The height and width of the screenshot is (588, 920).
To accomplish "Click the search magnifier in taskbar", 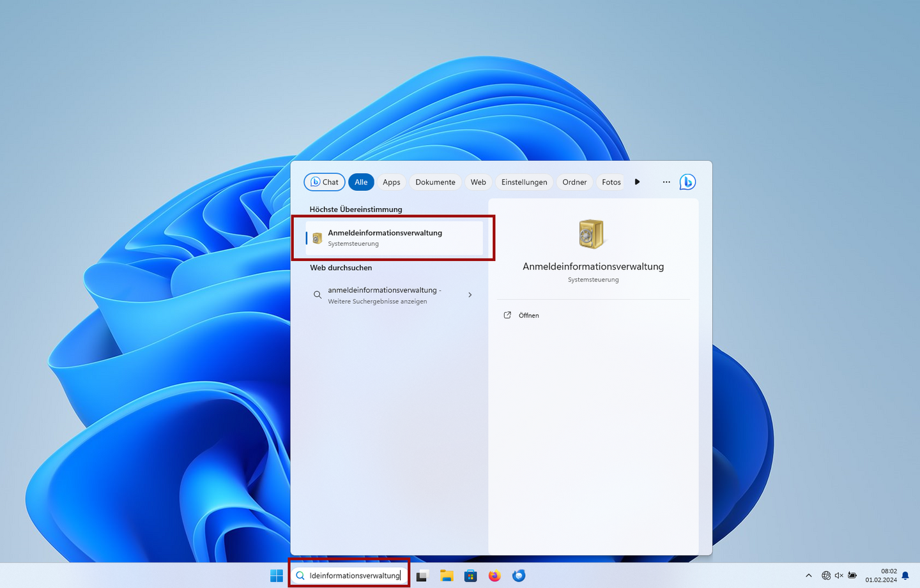I will point(300,576).
